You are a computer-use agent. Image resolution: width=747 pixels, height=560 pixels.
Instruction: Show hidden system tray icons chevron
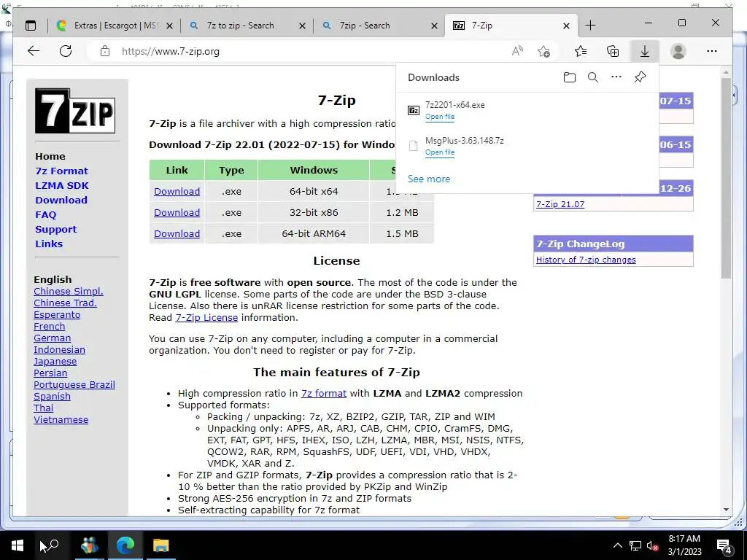tap(617, 545)
